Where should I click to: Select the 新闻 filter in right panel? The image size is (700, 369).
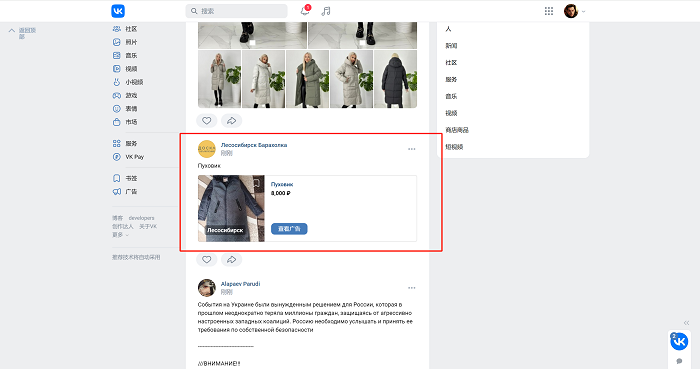click(x=451, y=46)
